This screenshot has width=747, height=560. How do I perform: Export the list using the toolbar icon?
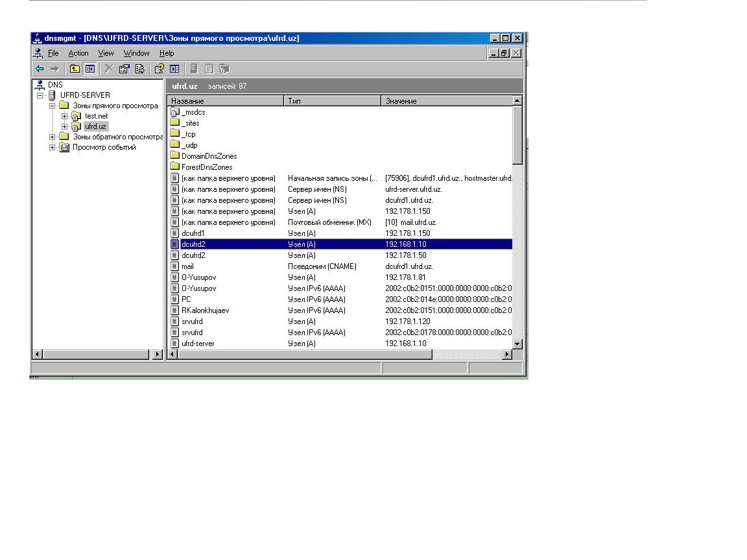tap(139, 69)
